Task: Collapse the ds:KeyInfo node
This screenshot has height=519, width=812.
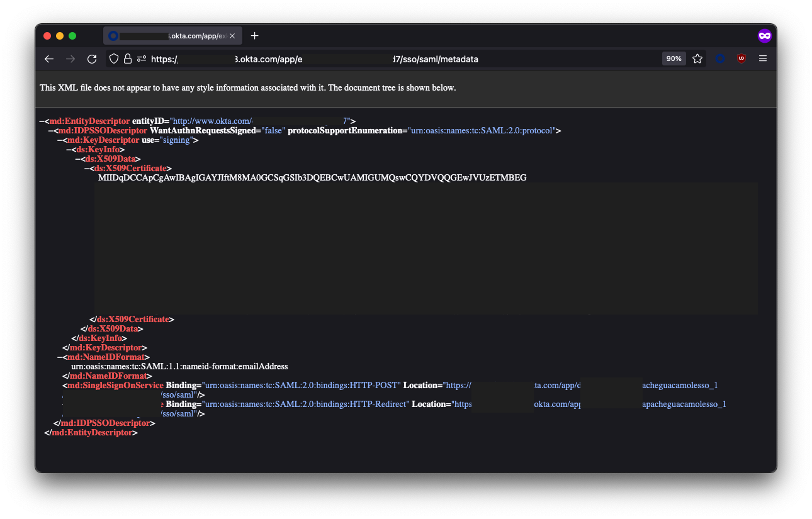Action: point(69,150)
